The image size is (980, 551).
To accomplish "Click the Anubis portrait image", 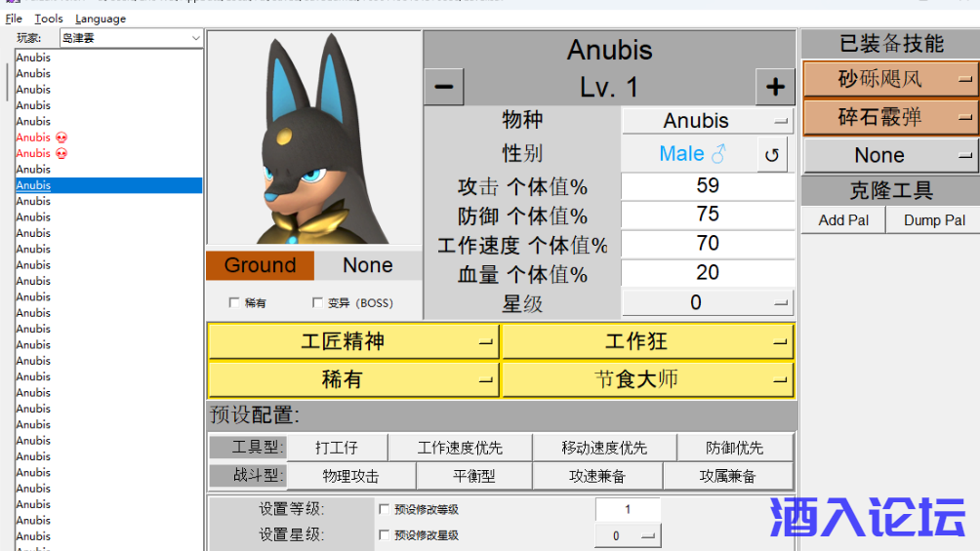I will pyautogui.click(x=314, y=138).
